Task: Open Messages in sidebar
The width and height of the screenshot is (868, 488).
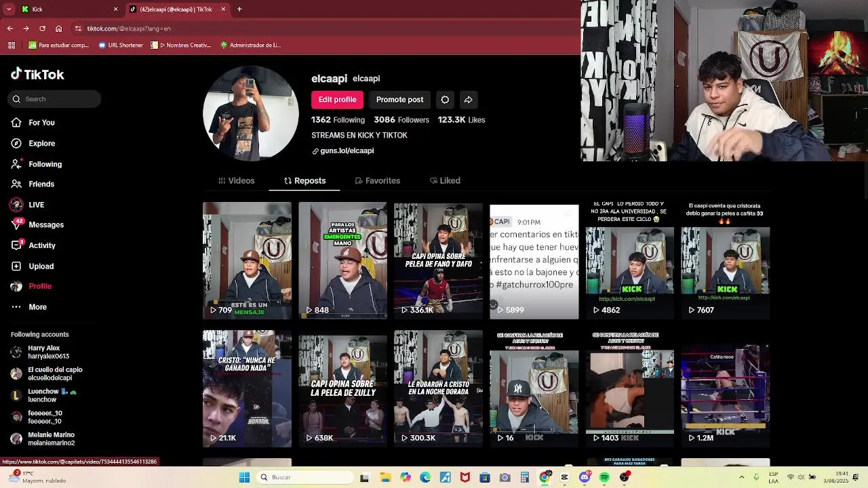Action: pyautogui.click(x=37, y=225)
